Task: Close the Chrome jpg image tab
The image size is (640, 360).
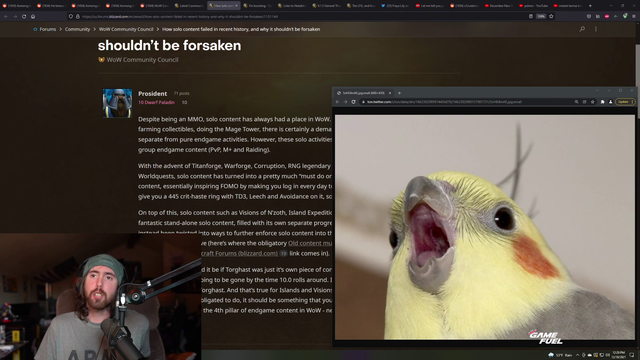Action: [x=390, y=93]
